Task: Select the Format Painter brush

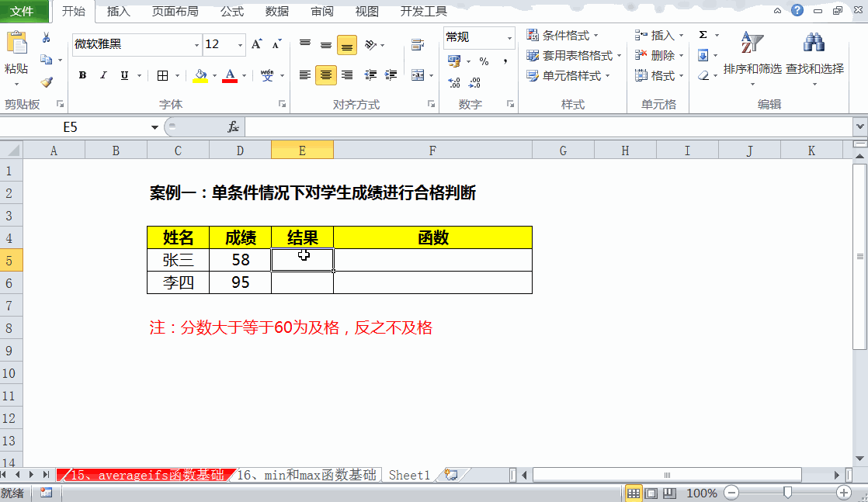Action: [47, 82]
